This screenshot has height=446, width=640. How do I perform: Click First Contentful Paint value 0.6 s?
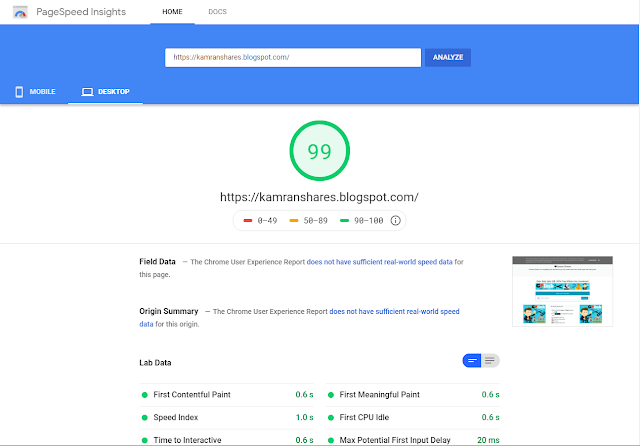pyautogui.click(x=304, y=395)
